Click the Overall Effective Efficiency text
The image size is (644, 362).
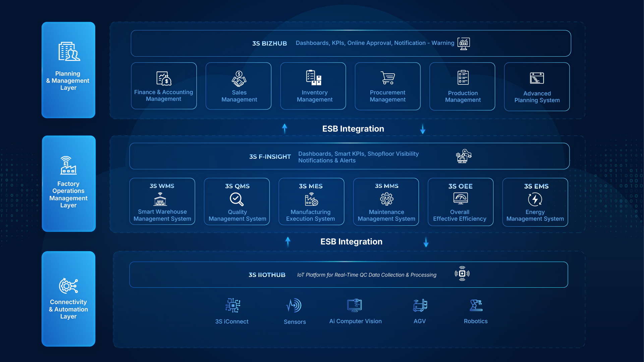460,215
